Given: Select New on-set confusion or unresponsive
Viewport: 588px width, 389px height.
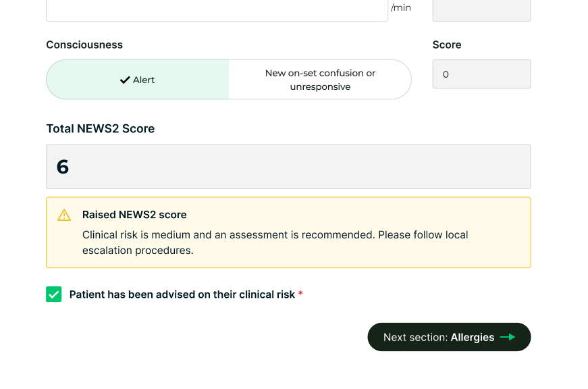Looking at the screenshot, I should (x=320, y=80).
